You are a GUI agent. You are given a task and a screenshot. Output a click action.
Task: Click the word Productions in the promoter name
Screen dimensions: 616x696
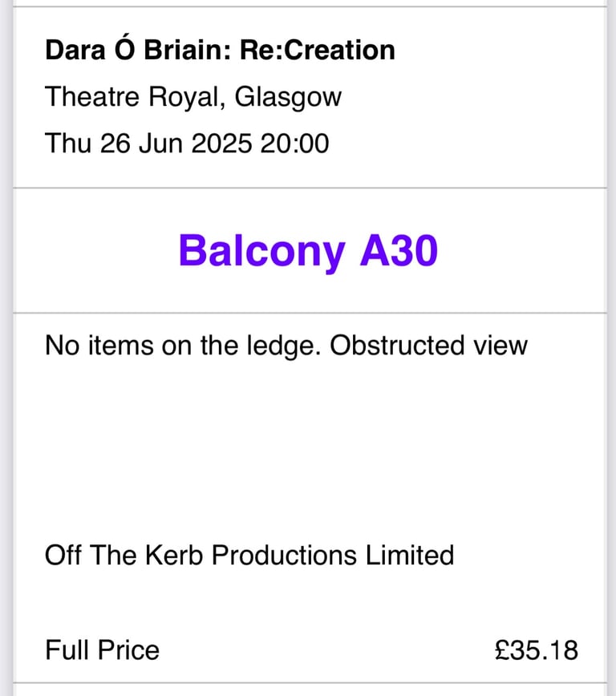click(x=284, y=555)
